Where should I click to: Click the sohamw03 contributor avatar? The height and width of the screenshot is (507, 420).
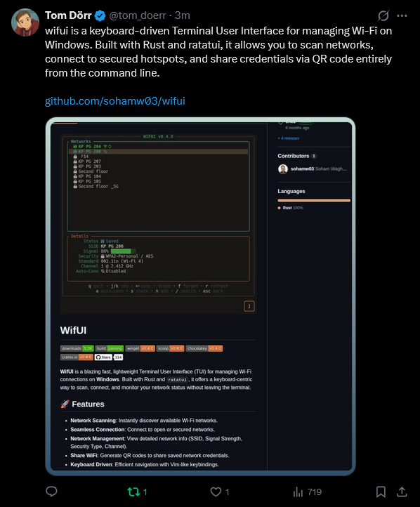[283, 169]
